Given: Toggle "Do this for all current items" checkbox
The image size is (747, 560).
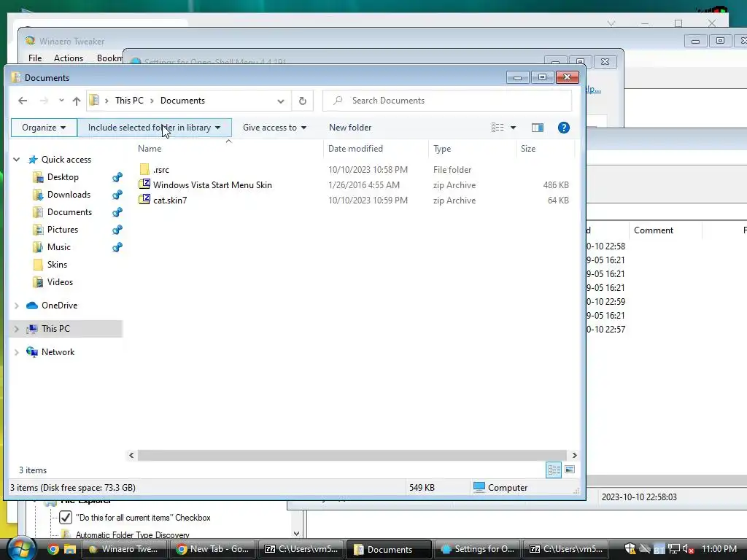Looking at the screenshot, I should point(65,518).
